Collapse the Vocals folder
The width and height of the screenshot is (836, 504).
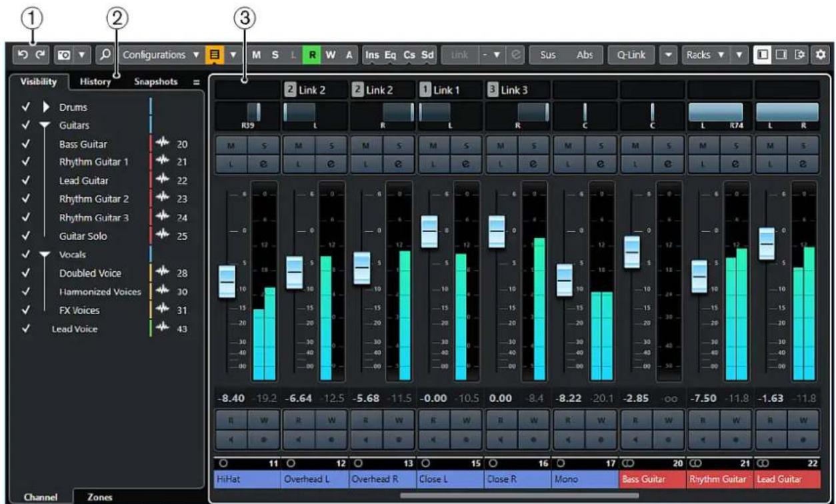click(45, 254)
